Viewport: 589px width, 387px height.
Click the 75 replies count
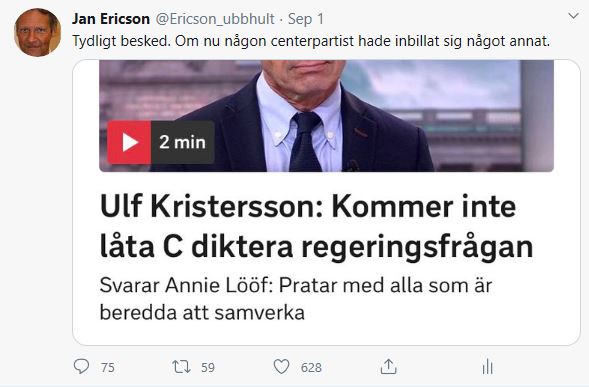pos(108,367)
